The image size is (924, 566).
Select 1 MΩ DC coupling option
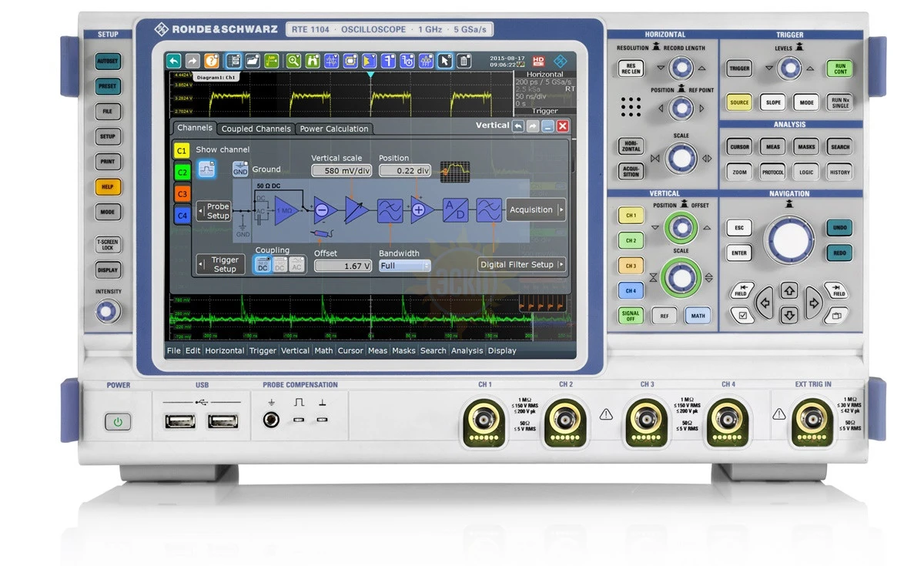[280, 264]
